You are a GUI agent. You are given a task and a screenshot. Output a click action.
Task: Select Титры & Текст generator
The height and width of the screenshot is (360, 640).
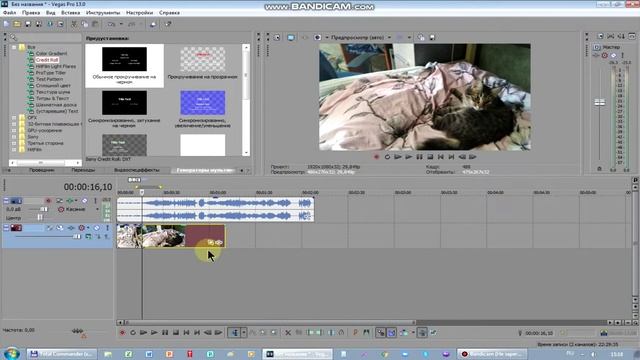click(x=52, y=98)
